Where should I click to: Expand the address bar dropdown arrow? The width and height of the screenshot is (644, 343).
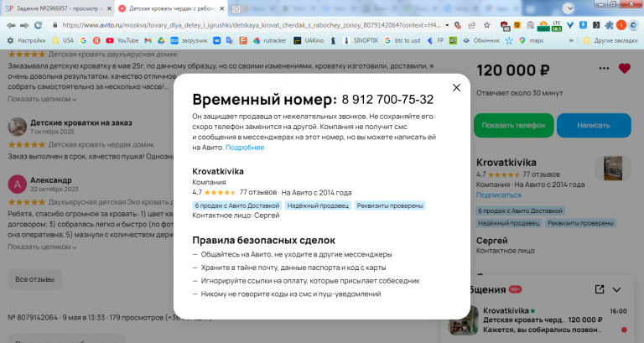447,25
